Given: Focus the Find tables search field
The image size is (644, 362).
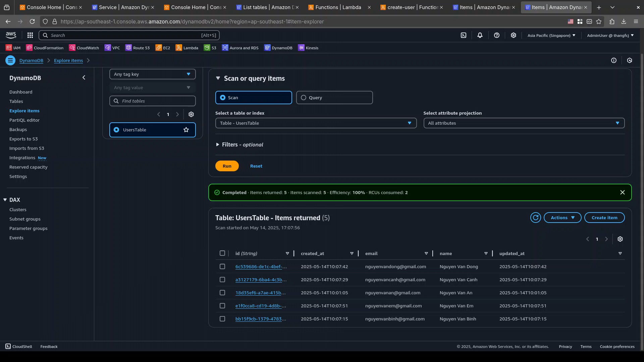Looking at the screenshot, I should (153, 101).
